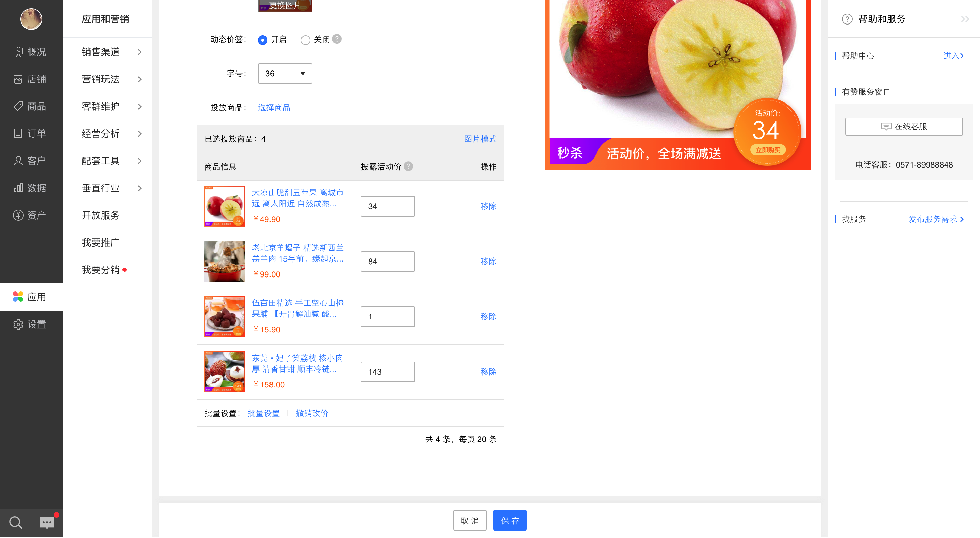Collapse the help panel with double chevron

point(964,19)
